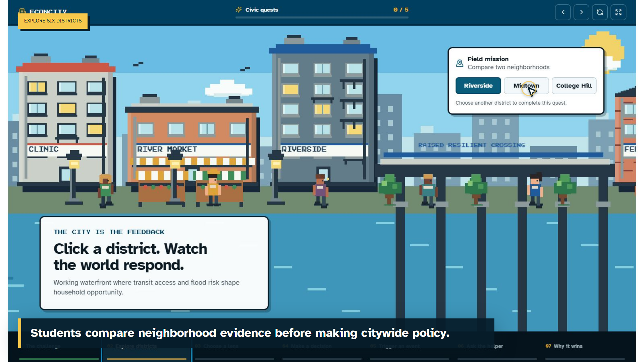644x362 pixels.
Task: Click the caption about comparing neighborhood evidence
Action: point(240,333)
